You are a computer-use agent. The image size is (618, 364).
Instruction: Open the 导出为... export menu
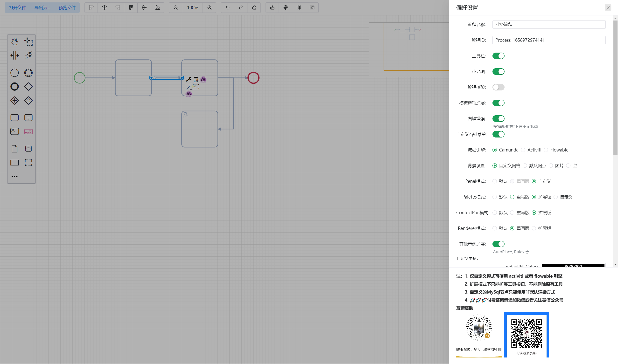(x=42, y=8)
